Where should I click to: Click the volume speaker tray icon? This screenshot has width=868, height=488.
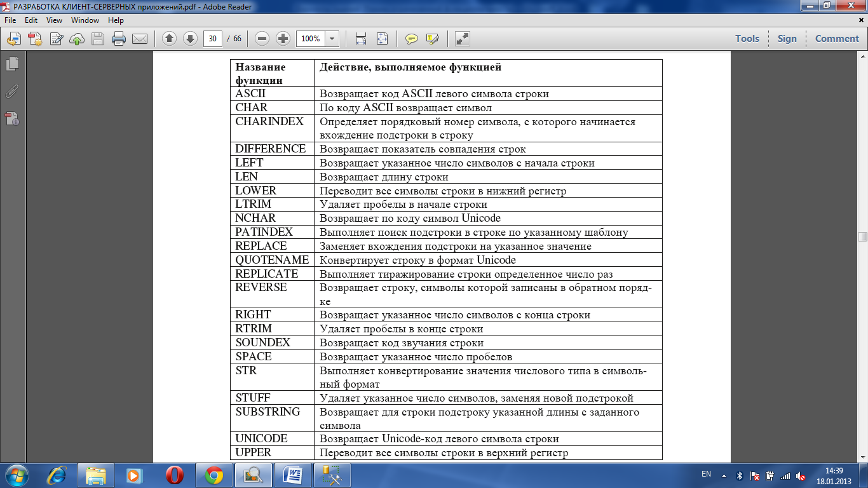801,475
